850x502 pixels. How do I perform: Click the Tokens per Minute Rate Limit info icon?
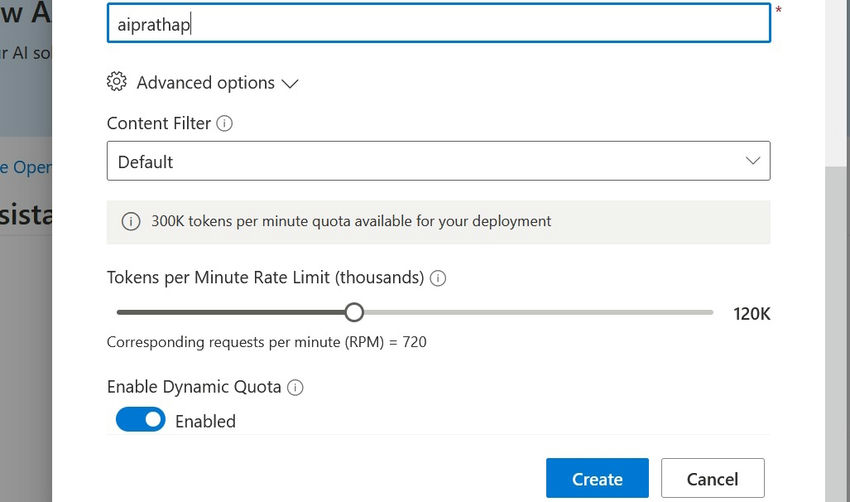(438, 278)
